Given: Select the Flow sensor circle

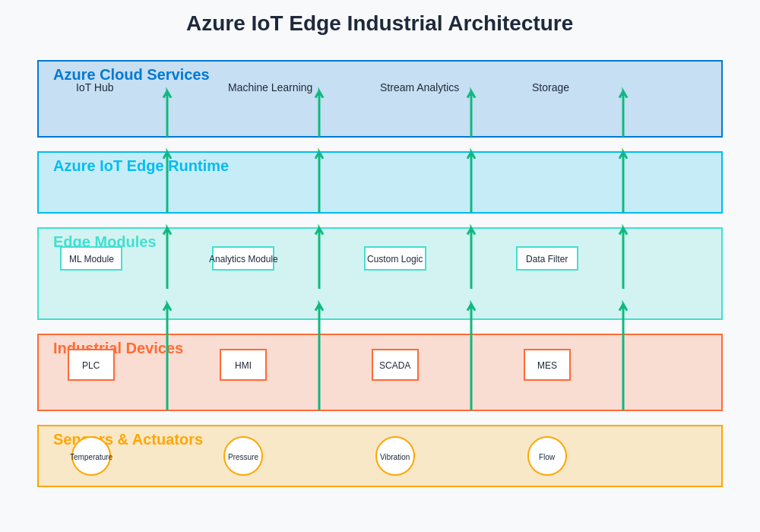Looking at the screenshot, I should pos(547,456).
